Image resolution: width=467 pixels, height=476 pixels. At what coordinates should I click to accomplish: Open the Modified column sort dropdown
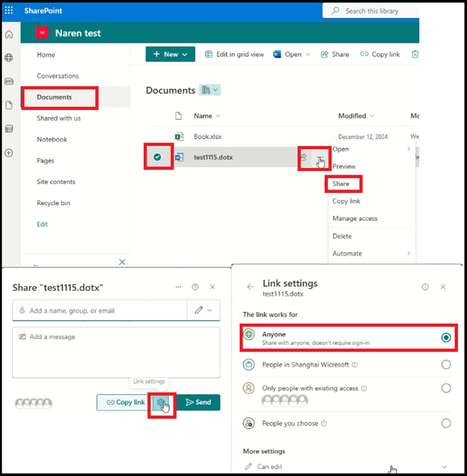coord(372,116)
